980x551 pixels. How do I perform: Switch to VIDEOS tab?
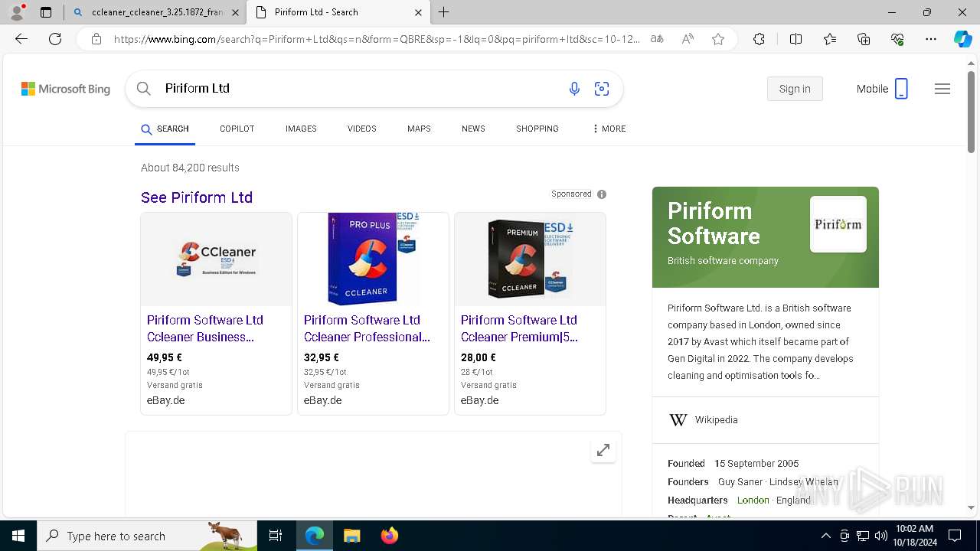click(361, 129)
